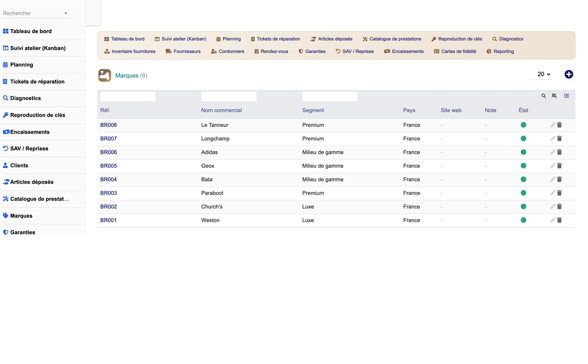This screenshot has width=588, height=364.
Task: Click the Marques module brown icon
Action: tap(105, 75)
